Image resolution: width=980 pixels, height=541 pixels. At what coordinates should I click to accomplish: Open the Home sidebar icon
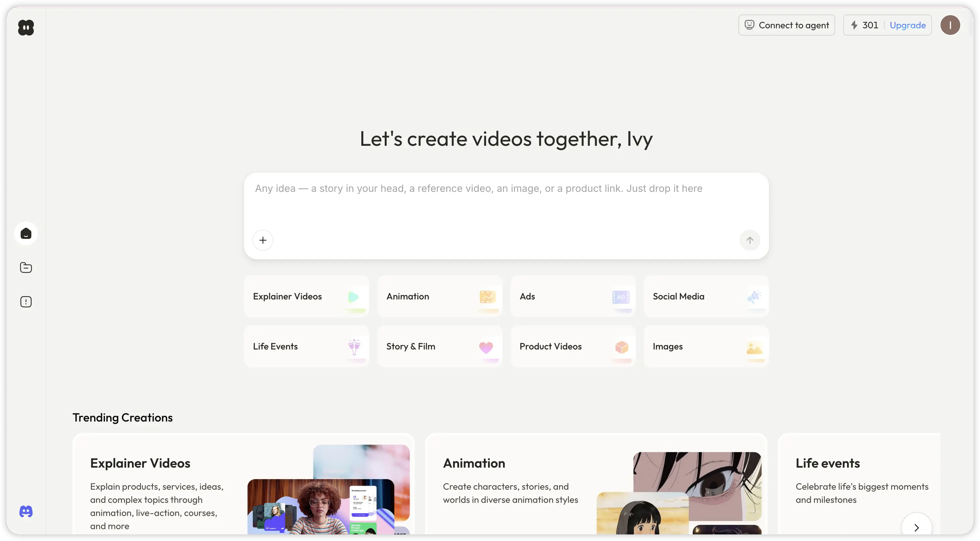26,233
